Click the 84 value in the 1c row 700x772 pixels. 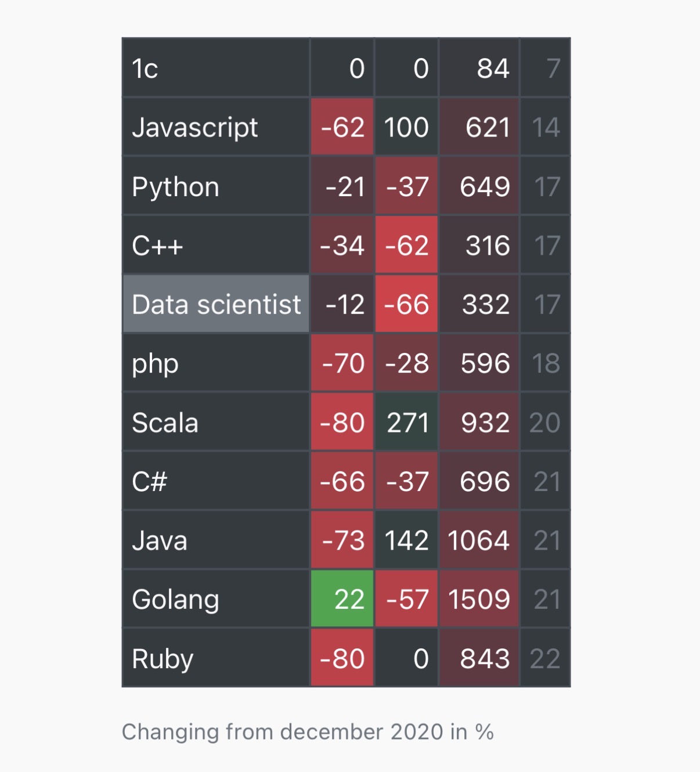[493, 68]
